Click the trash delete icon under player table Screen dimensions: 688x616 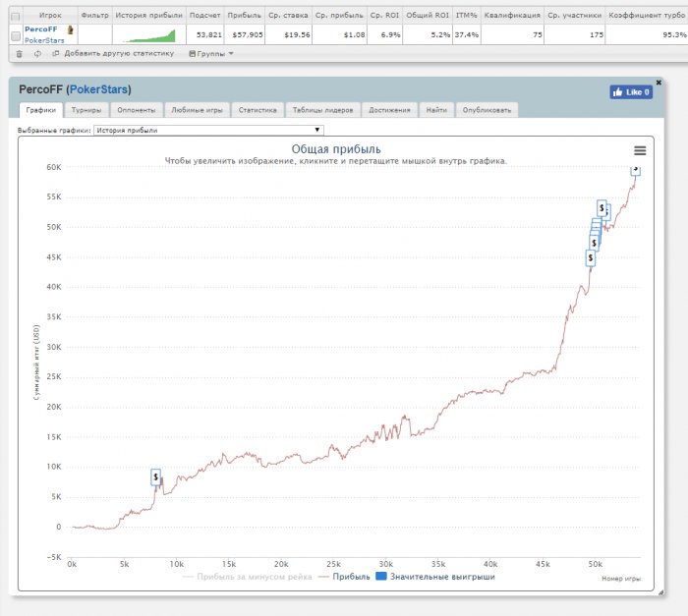tap(19, 53)
